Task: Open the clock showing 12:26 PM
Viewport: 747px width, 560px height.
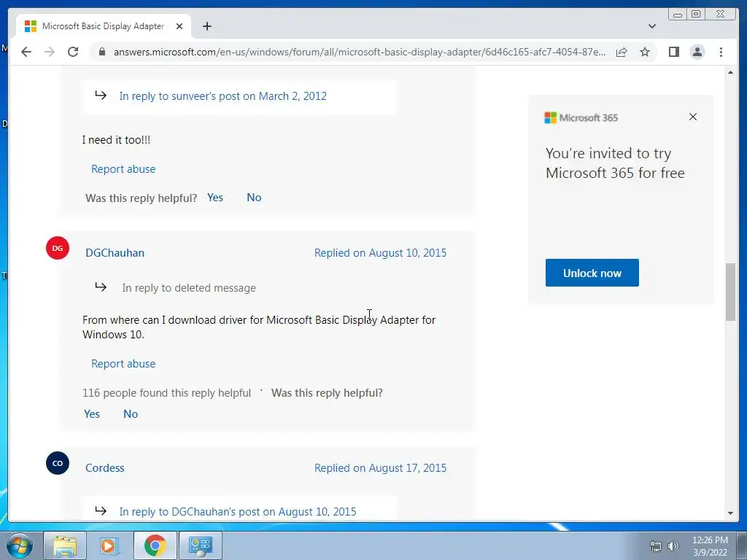Action: (x=710, y=546)
